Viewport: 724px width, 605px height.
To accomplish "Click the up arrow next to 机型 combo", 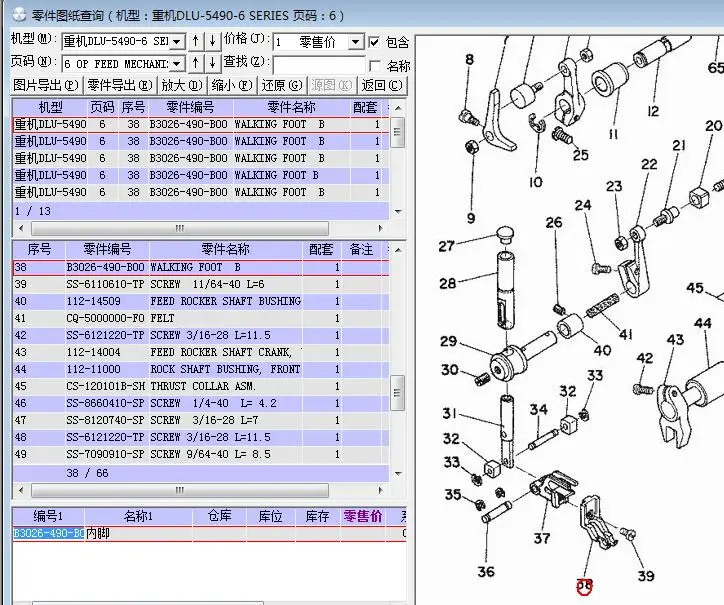I will click(x=196, y=41).
